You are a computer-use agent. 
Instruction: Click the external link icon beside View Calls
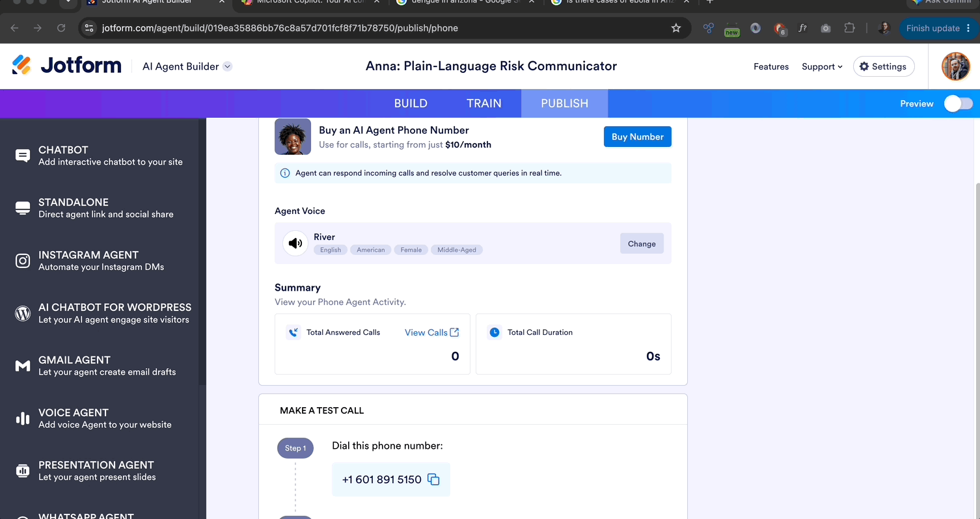click(455, 332)
